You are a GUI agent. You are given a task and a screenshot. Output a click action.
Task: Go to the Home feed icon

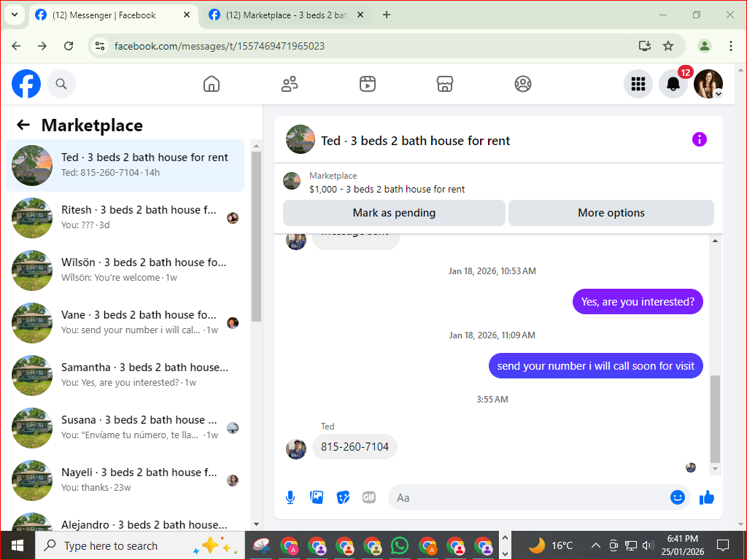pos(212,84)
